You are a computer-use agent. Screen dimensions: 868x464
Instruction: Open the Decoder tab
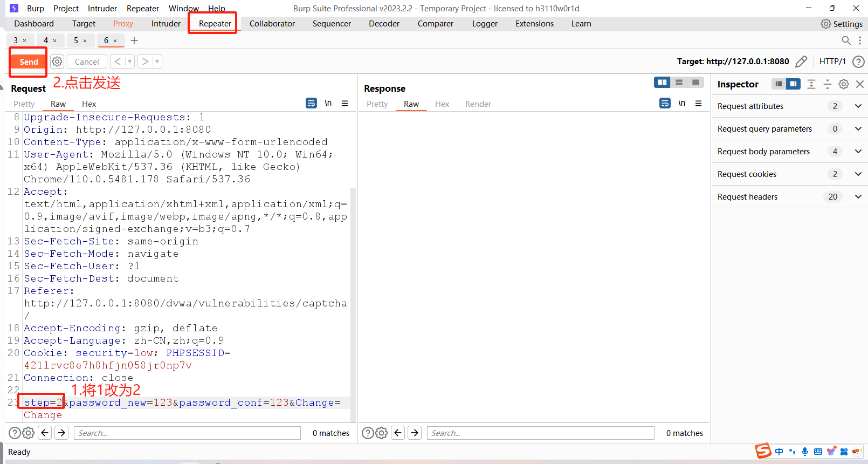click(x=384, y=24)
